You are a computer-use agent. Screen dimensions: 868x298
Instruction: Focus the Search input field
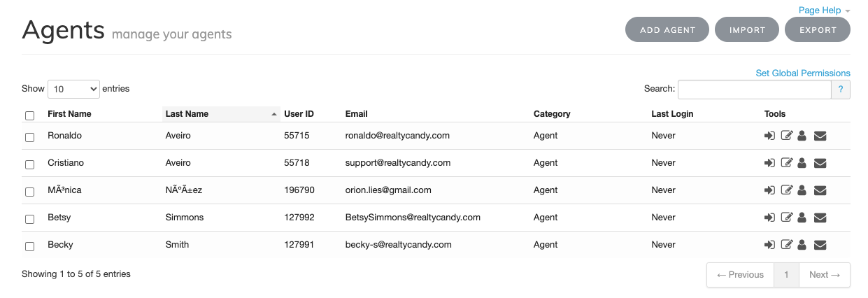click(x=754, y=90)
